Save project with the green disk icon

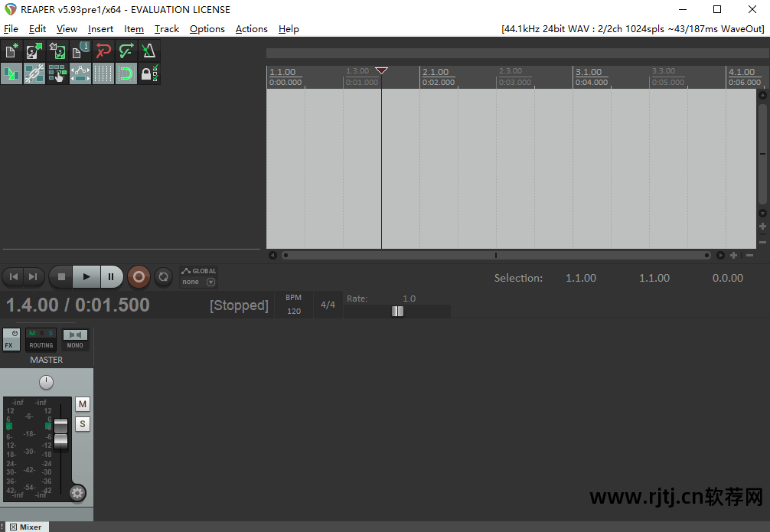point(57,51)
